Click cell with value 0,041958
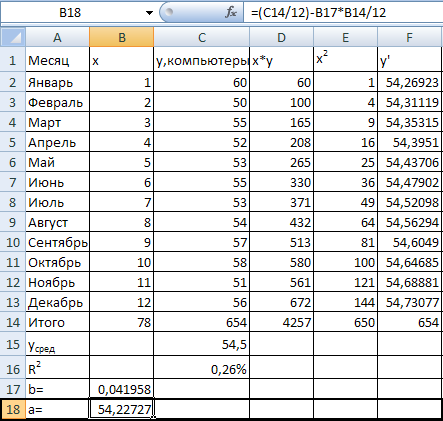This screenshot has height=421, width=443. pos(122,389)
